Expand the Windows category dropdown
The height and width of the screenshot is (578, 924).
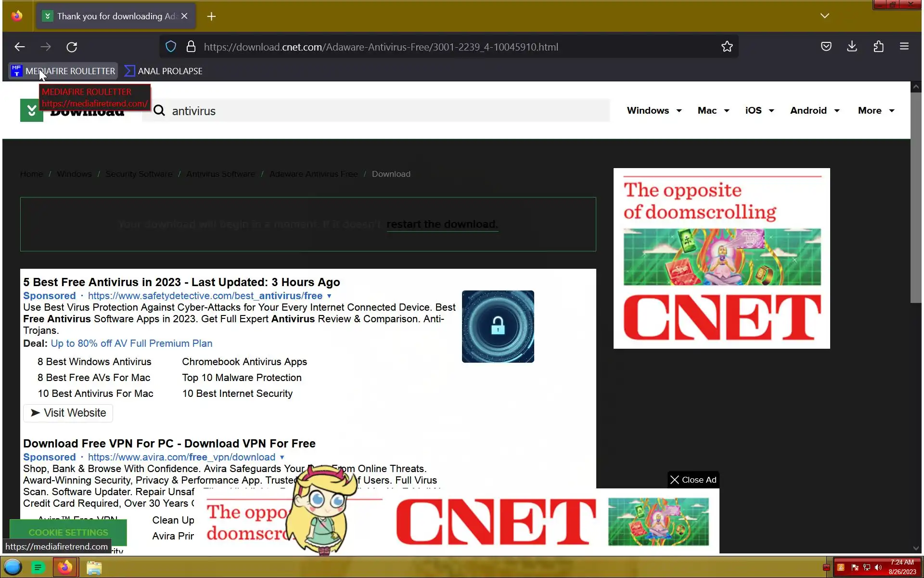(654, 111)
